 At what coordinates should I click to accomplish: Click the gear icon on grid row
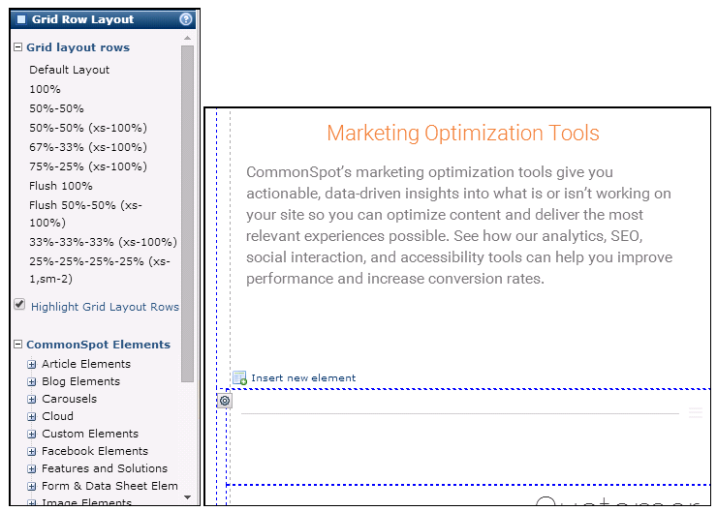coord(225,401)
